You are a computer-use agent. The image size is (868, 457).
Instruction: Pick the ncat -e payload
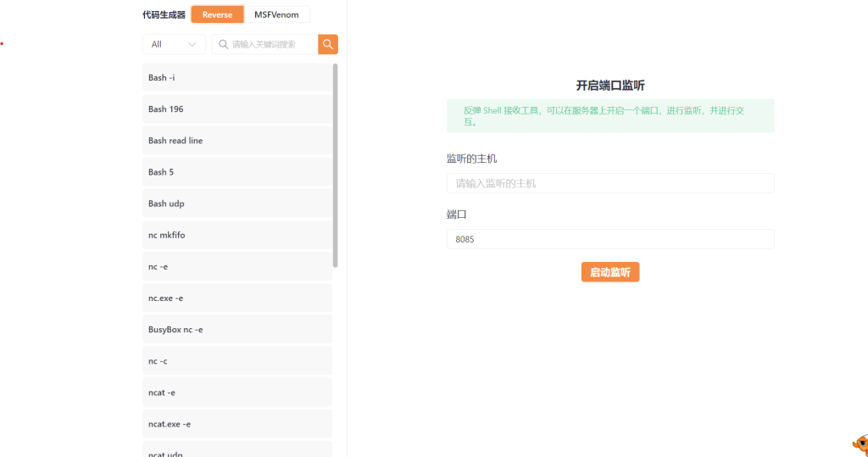(236, 393)
